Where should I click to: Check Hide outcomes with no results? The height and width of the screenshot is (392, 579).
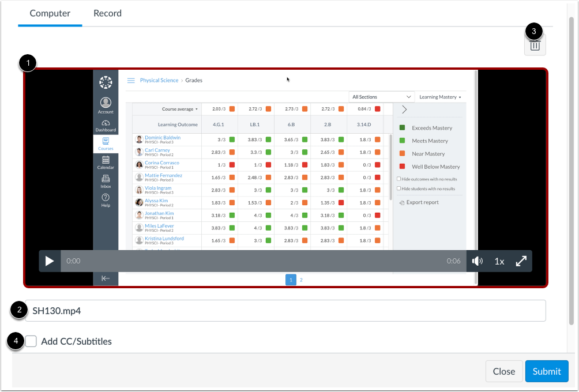click(x=399, y=179)
